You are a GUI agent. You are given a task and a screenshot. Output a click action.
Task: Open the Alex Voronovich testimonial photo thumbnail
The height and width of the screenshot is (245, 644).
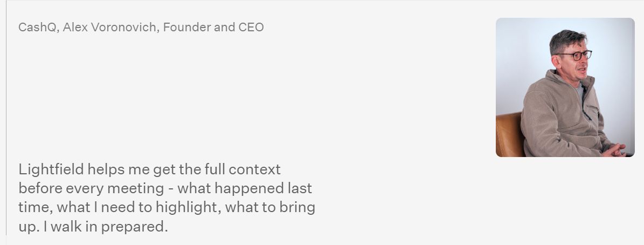pyautogui.click(x=565, y=87)
